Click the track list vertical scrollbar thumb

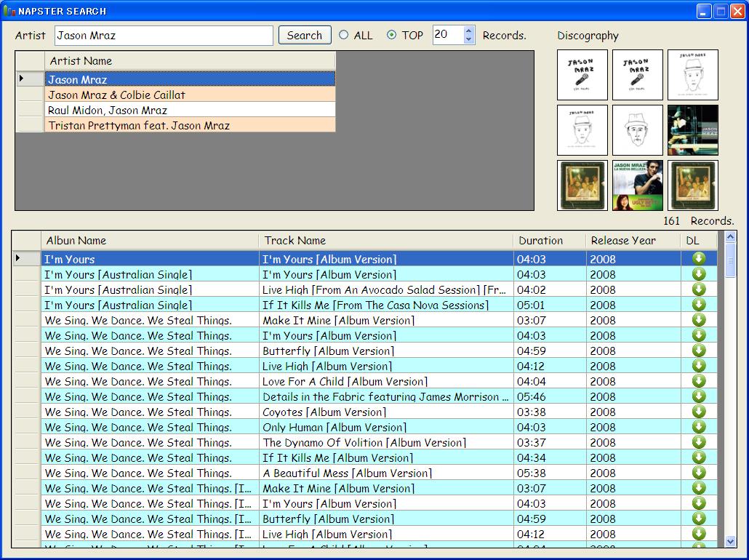coord(730,260)
